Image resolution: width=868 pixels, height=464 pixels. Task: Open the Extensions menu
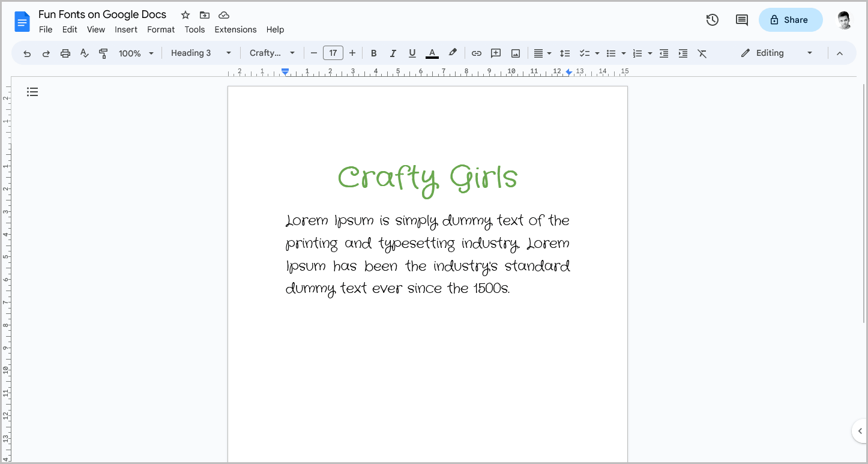(x=235, y=29)
